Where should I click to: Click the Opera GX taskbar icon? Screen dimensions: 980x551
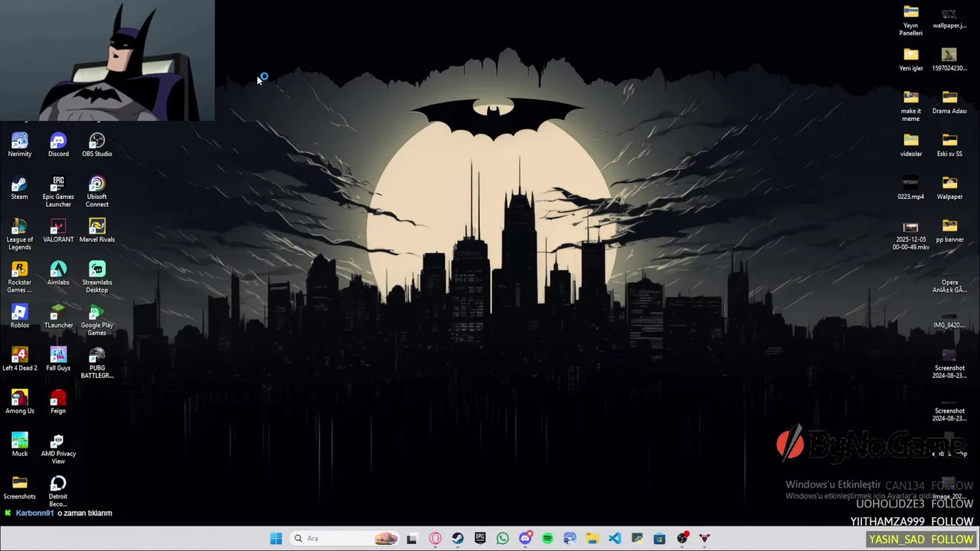(x=435, y=539)
